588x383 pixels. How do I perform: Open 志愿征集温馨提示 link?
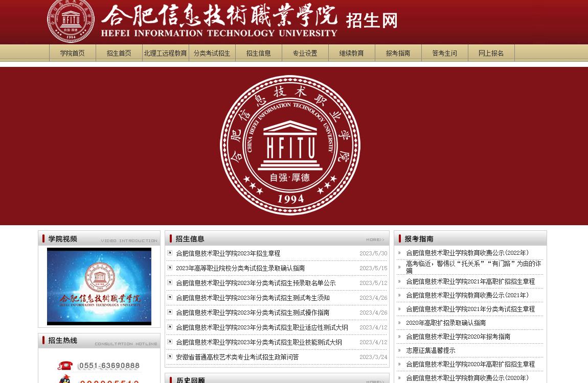pyautogui.click(x=431, y=350)
